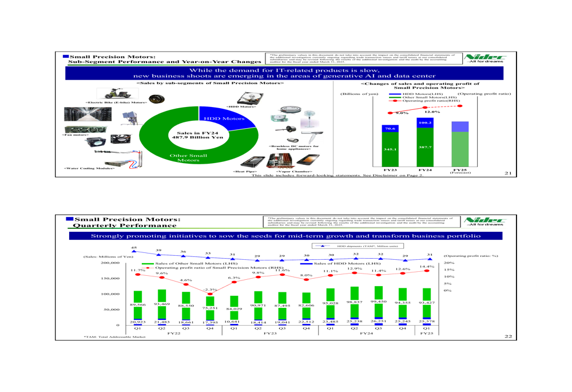The image size is (572, 392).
Task: Click the blue square beside Quarterly Performance title
Action: (69, 219)
